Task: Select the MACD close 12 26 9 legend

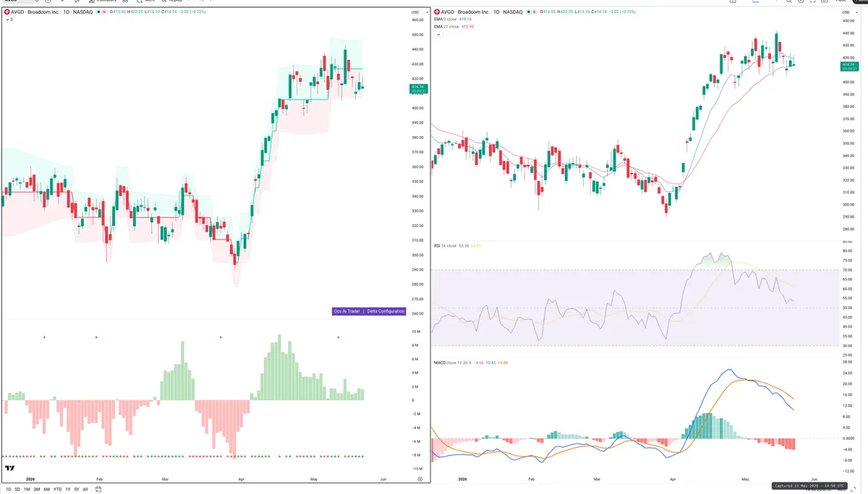Action: 452,362
